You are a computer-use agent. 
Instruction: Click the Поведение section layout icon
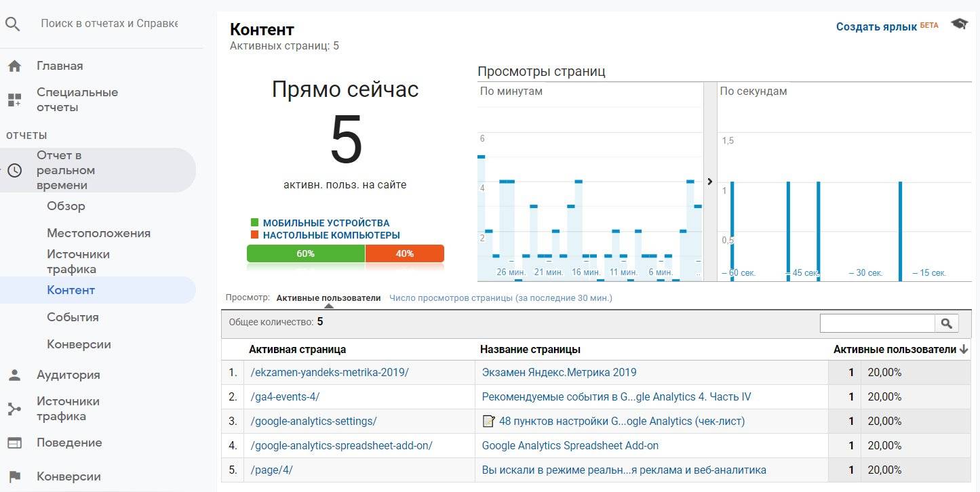[x=14, y=443]
